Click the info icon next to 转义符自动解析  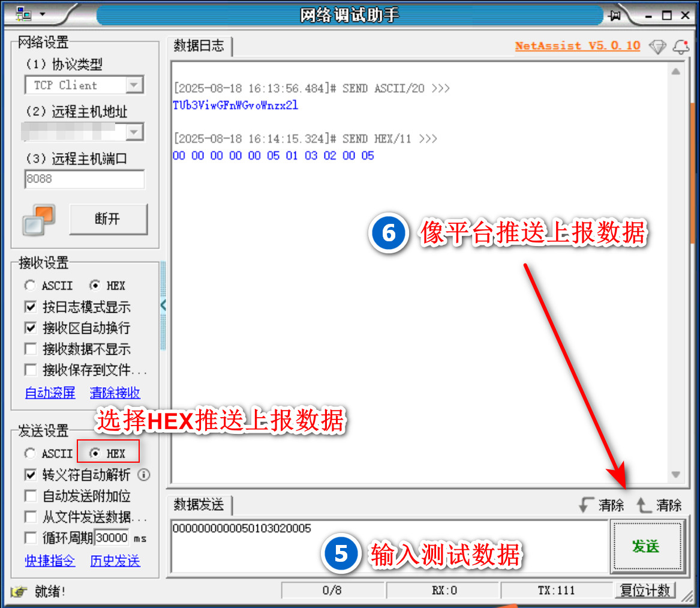point(144,475)
